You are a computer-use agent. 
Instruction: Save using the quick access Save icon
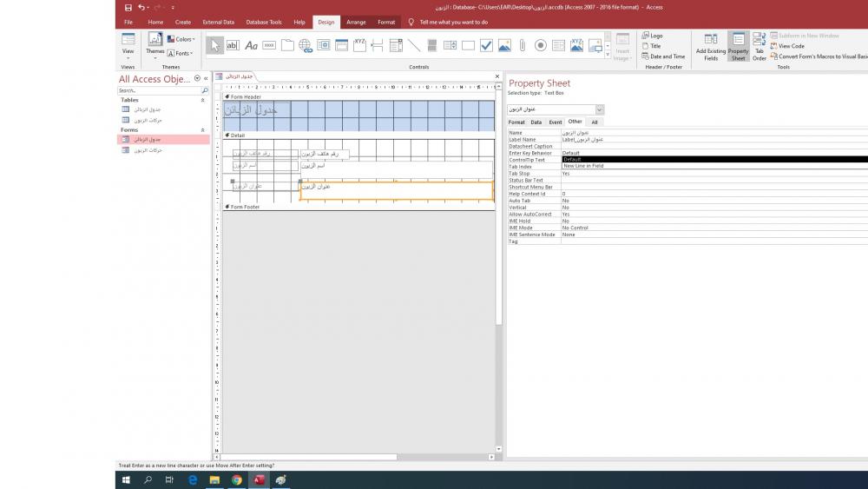128,7
